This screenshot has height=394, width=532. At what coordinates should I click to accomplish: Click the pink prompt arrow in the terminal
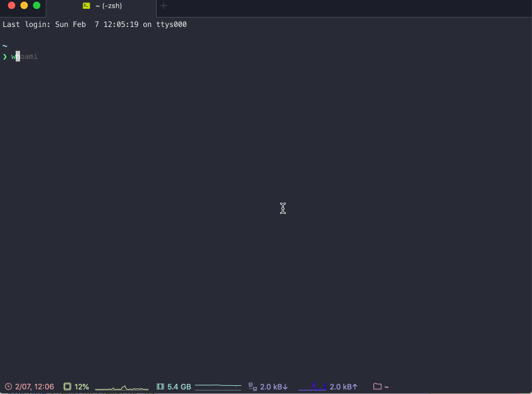click(x=5, y=56)
